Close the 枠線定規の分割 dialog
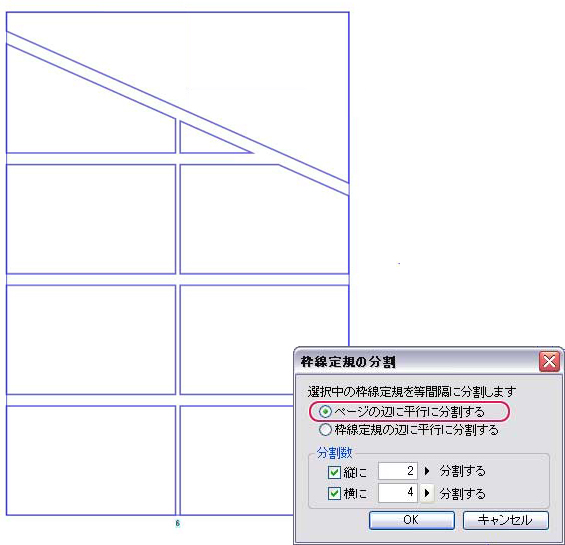The image size is (565, 545). click(549, 361)
